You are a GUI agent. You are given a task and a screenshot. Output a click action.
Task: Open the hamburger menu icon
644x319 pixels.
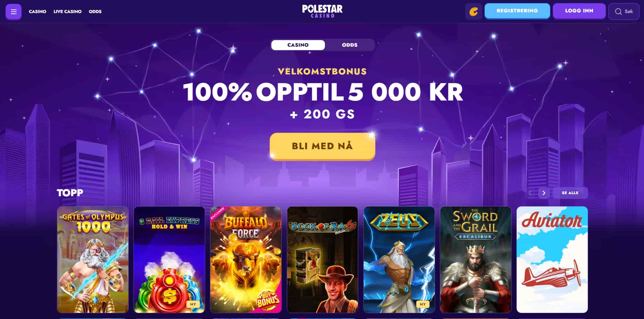coord(14,12)
